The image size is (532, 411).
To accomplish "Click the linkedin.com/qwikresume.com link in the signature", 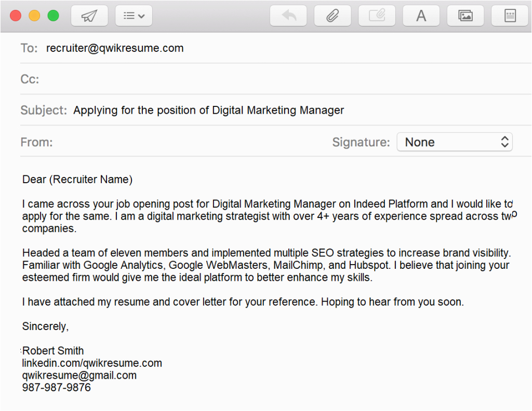I will 92,363.
